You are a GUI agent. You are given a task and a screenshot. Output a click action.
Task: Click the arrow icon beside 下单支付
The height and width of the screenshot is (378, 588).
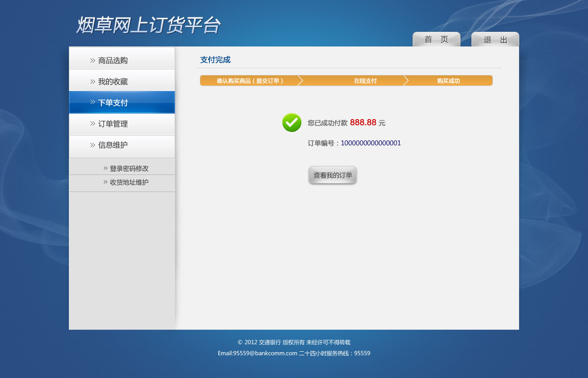click(93, 102)
